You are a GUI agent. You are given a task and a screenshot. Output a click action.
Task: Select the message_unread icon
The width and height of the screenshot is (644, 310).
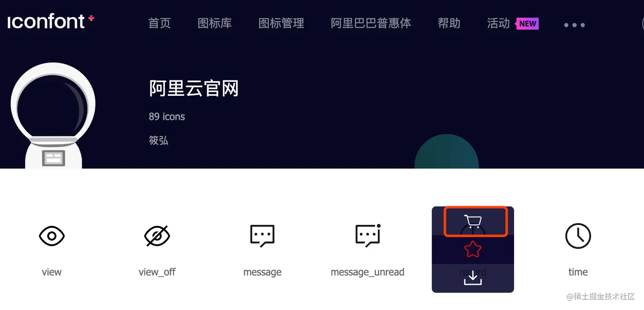pos(368,235)
